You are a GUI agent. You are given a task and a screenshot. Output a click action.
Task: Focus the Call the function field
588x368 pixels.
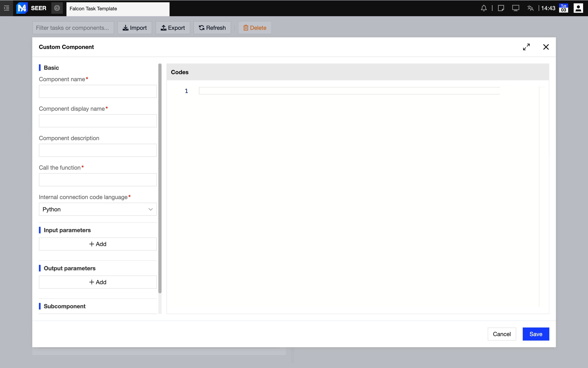pyautogui.click(x=98, y=180)
